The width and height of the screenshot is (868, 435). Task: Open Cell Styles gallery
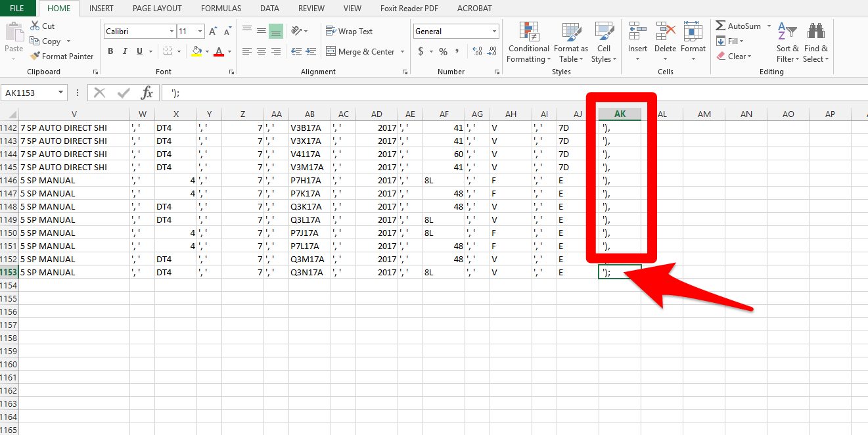(604, 43)
